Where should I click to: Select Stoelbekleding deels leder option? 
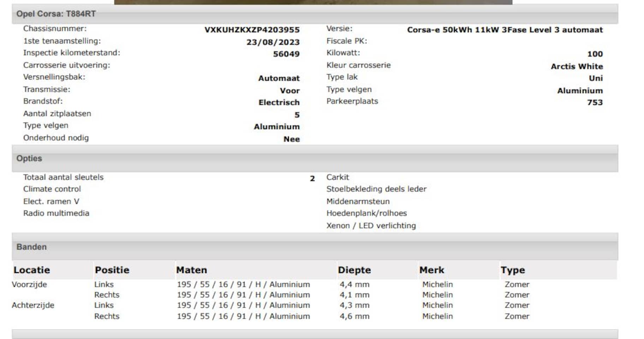[x=376, y=189]
